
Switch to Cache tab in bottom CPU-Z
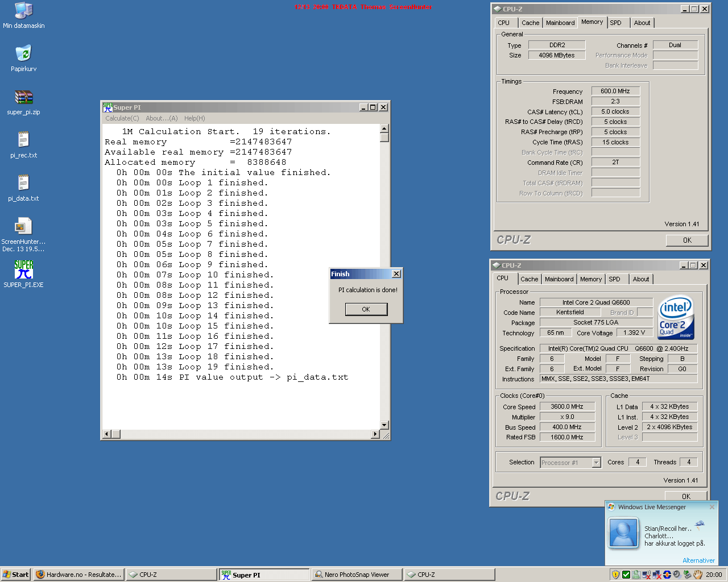coord(529,279)
